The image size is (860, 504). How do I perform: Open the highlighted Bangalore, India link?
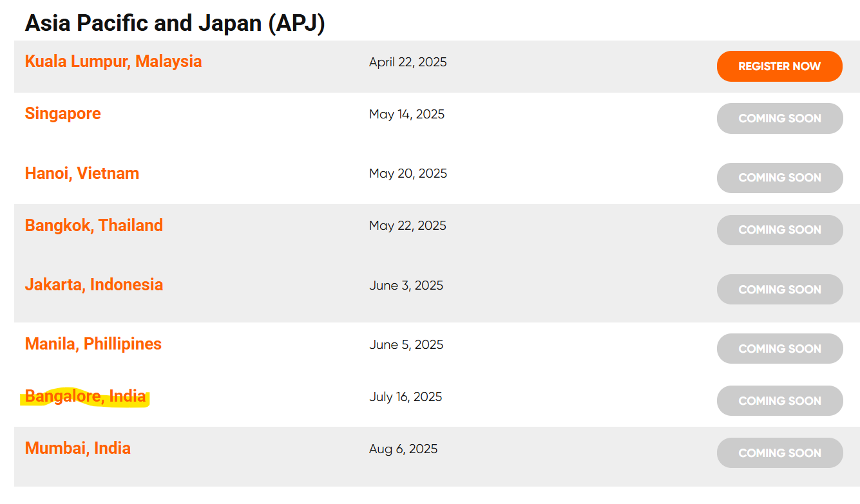point(86,397)
